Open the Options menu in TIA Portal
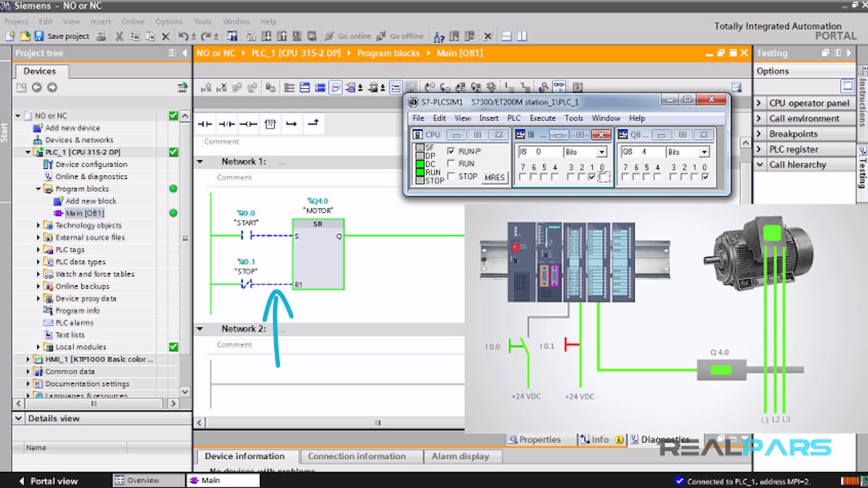This screenshot has width=868, height=488. pyautogui.click(x=169, y=22)
